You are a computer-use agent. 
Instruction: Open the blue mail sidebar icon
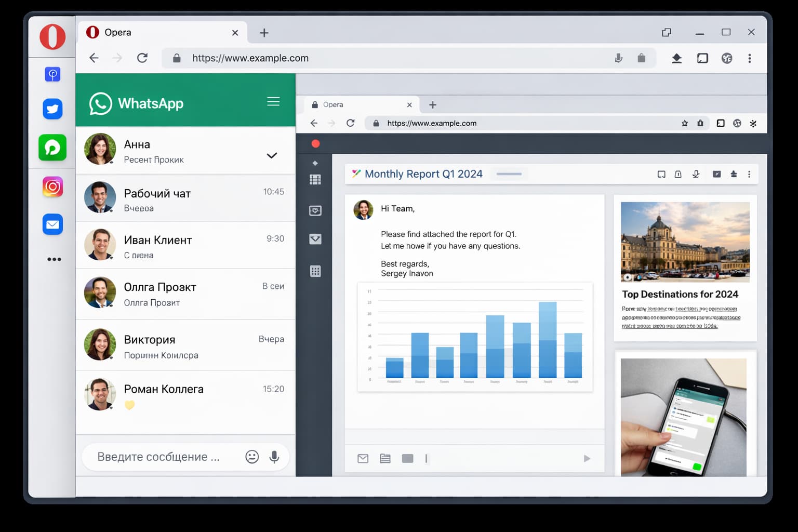click(52, 224)
